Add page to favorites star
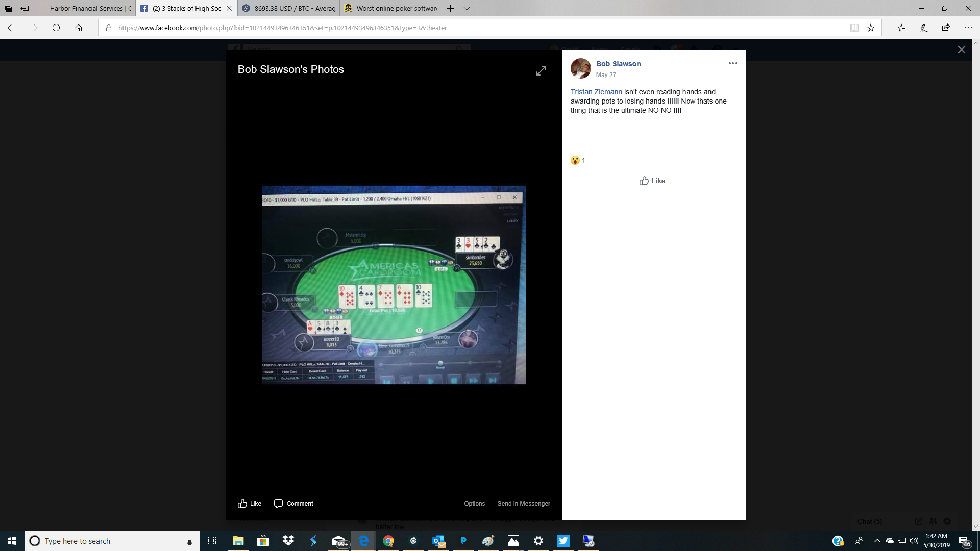980x551 pixels. pyautogui.click(x=871, y=28)
